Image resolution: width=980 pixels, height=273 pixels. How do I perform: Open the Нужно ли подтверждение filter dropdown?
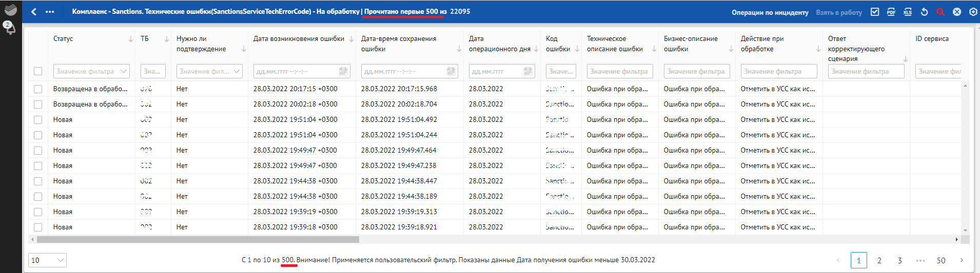tap(237, 72)
